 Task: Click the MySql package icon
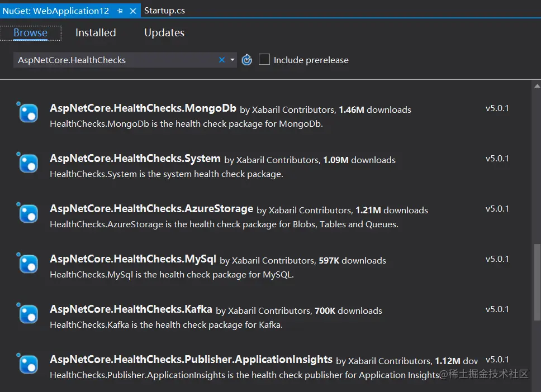point(27,264)
